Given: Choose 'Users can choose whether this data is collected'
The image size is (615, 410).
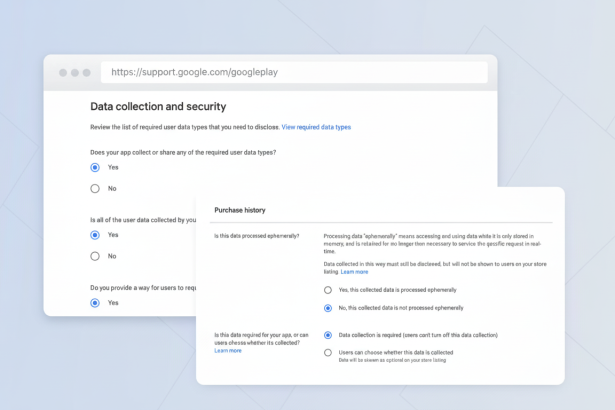Looking at the screenshot, I should click(328, 352).
